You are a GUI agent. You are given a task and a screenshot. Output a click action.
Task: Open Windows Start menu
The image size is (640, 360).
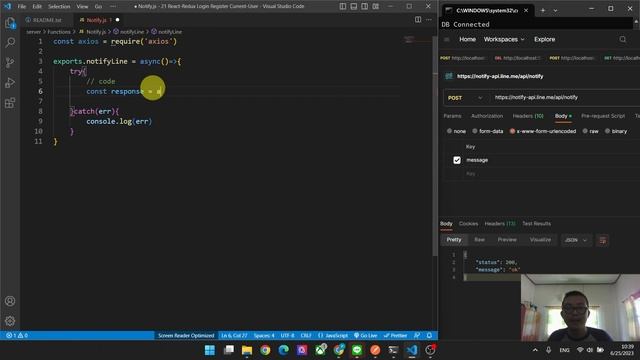click(210, 350)
